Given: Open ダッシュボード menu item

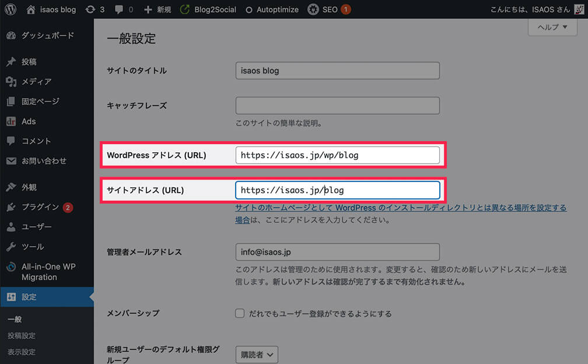Looking at the screenshot, I should point(47,36).
